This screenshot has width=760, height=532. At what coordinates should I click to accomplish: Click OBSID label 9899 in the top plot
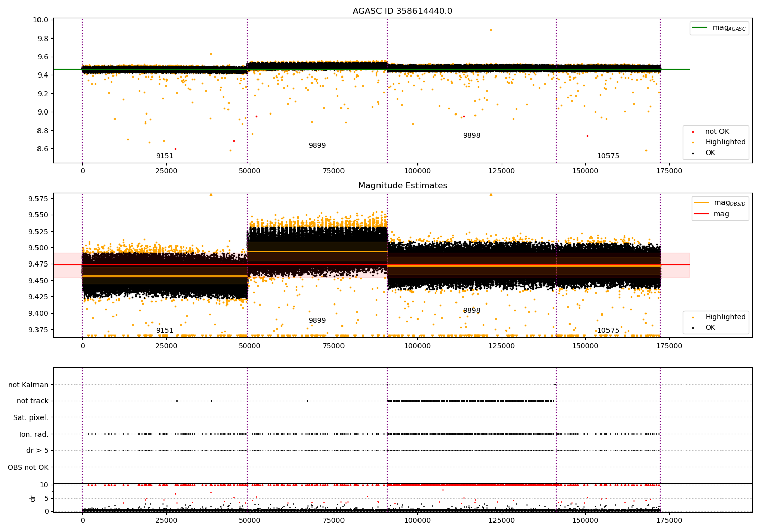click(x=317, y=146)
